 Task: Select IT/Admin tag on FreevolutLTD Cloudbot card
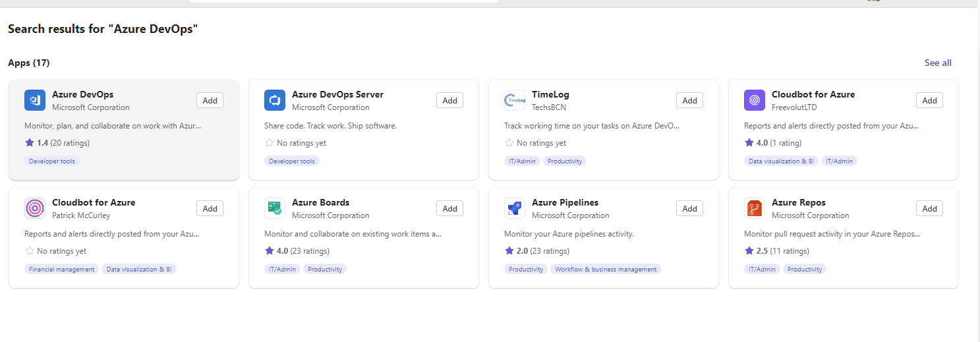[x=839, y=161]
